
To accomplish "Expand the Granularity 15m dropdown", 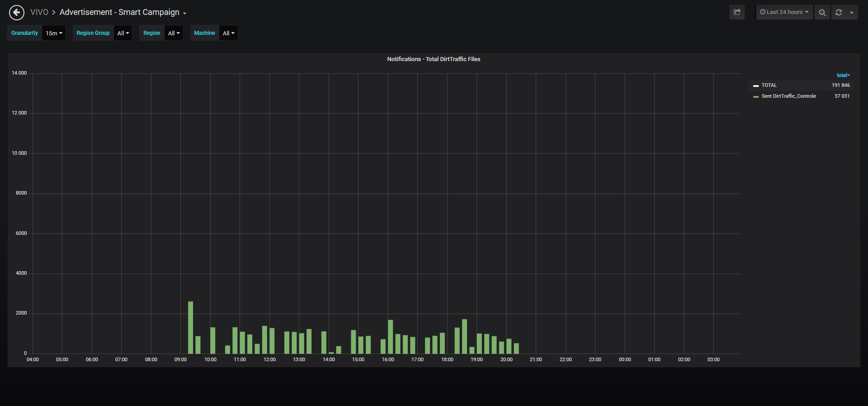I will [54, 33].
